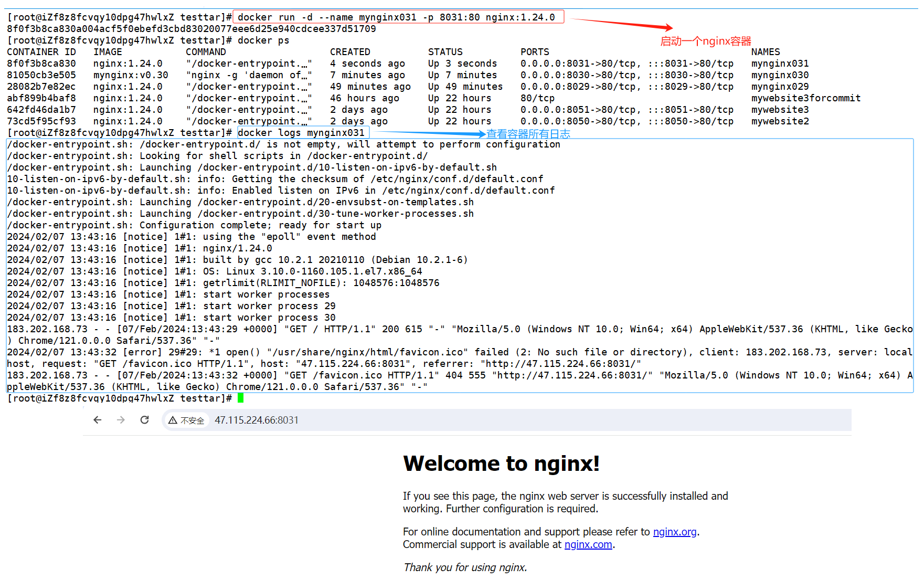Click container ID 8f0f3b8ca830
The image size is (924, 579).
pos(41,64)
